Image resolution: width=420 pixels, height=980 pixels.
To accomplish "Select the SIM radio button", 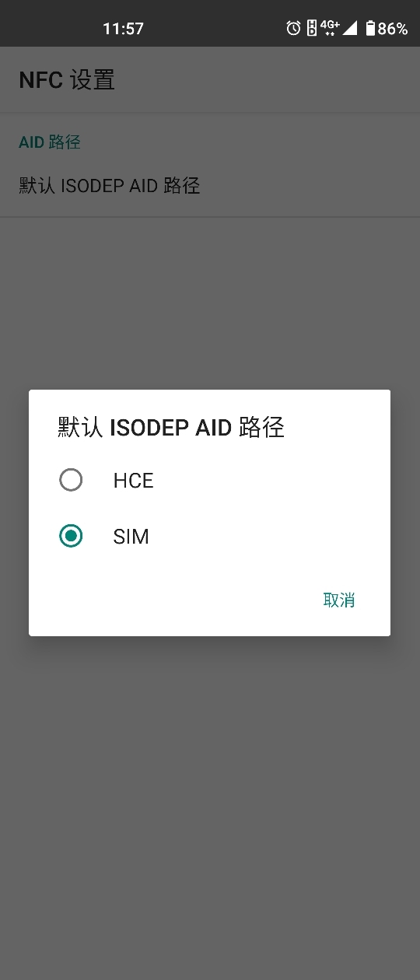I will coord(71,536).
